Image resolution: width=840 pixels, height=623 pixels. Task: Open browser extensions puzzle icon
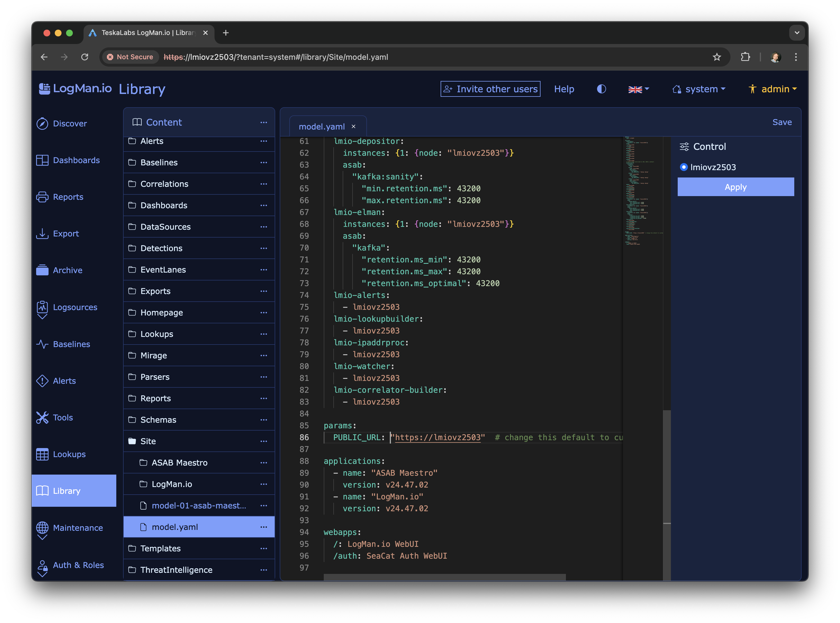tap(745, 57)
